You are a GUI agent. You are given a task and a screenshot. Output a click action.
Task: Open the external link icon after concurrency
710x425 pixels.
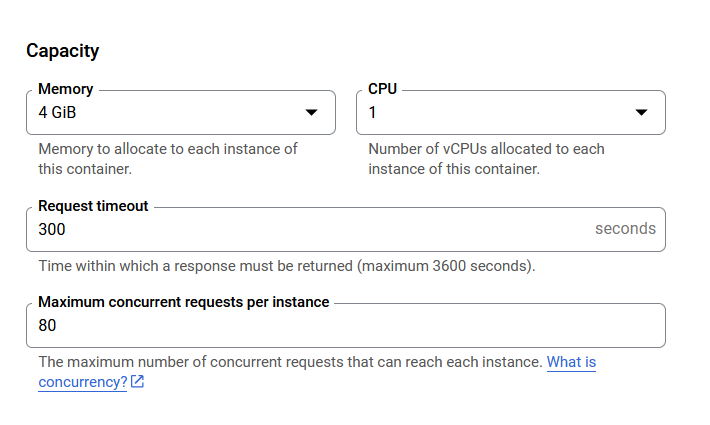point(137,382)
